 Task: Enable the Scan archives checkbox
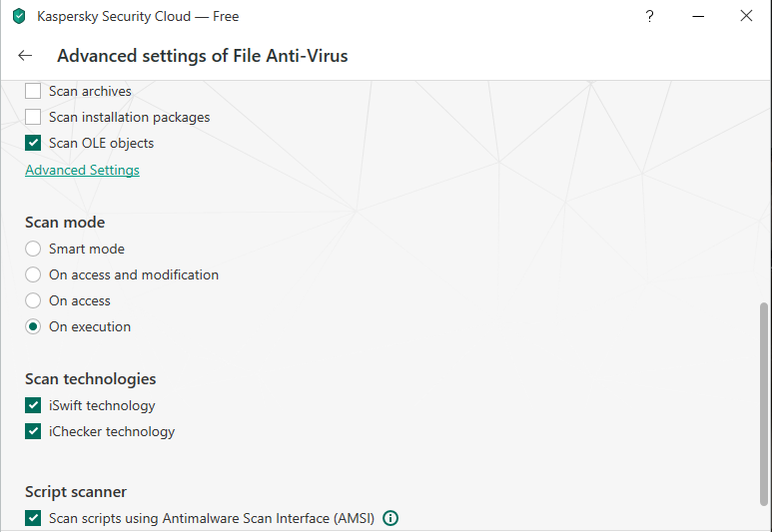[33, 91]
